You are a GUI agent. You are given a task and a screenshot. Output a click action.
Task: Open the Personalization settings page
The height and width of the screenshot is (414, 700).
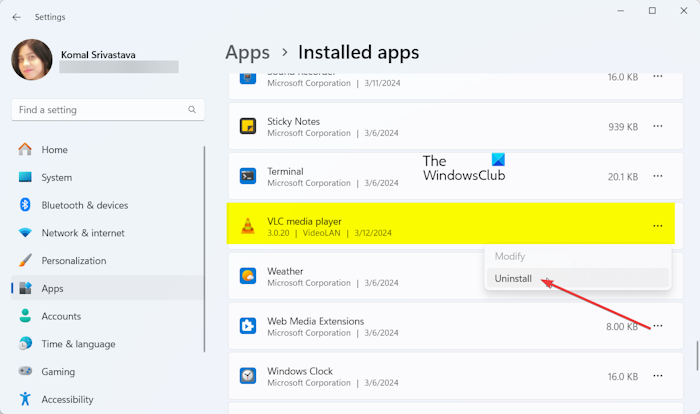(73, 261)
